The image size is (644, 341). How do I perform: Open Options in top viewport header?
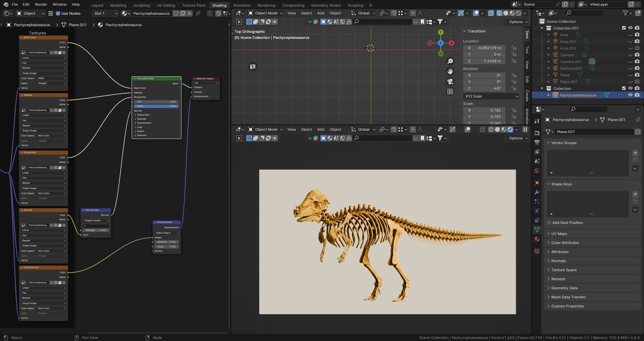518,22
